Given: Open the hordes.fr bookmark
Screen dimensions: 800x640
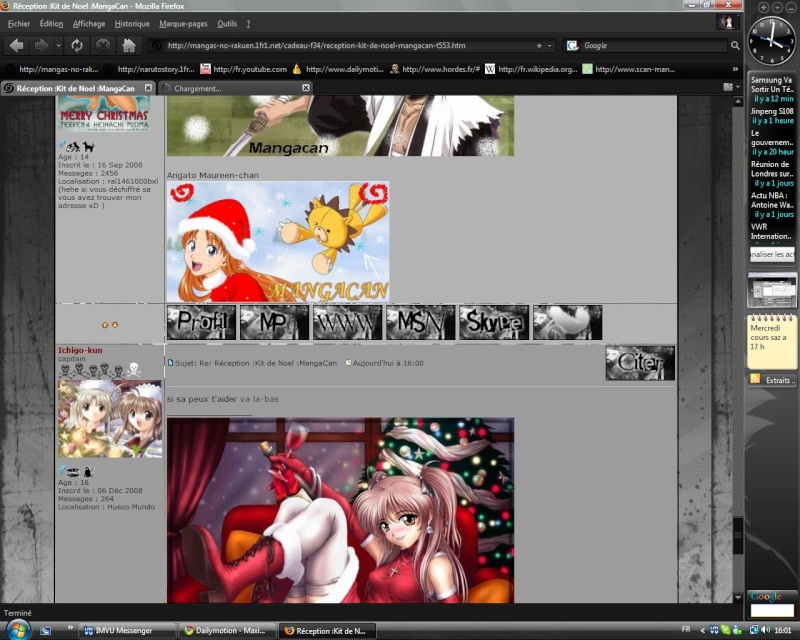Looking at the screenshot, I should 435,69.
